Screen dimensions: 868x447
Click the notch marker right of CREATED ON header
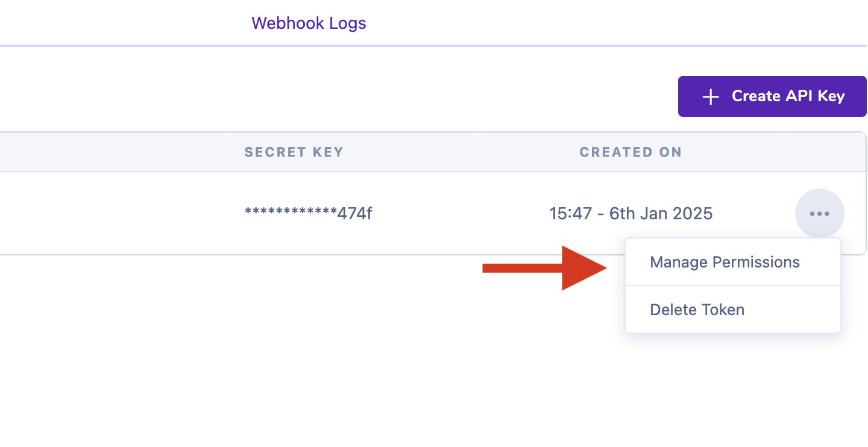coord(784,134)
